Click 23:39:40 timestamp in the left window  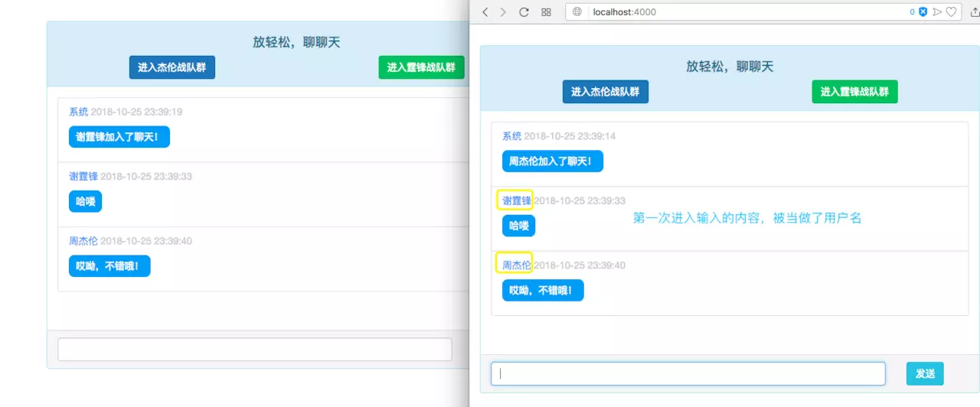(146, 240)
